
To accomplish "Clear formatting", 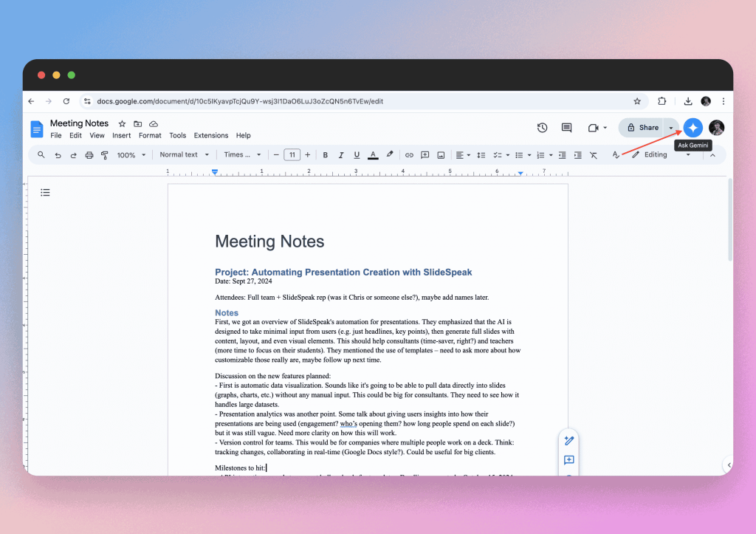I will coord(594,155).
